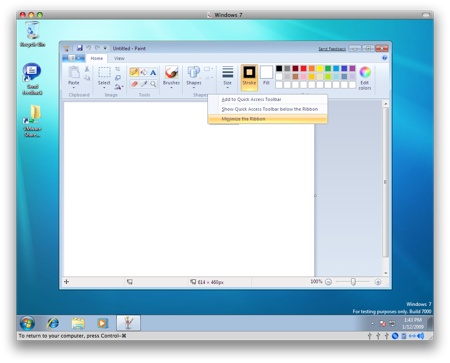The width and height of the screenshot is (450, 363).
Task: Expand the Brushes dropdown arrow
Action: (171, 88)
